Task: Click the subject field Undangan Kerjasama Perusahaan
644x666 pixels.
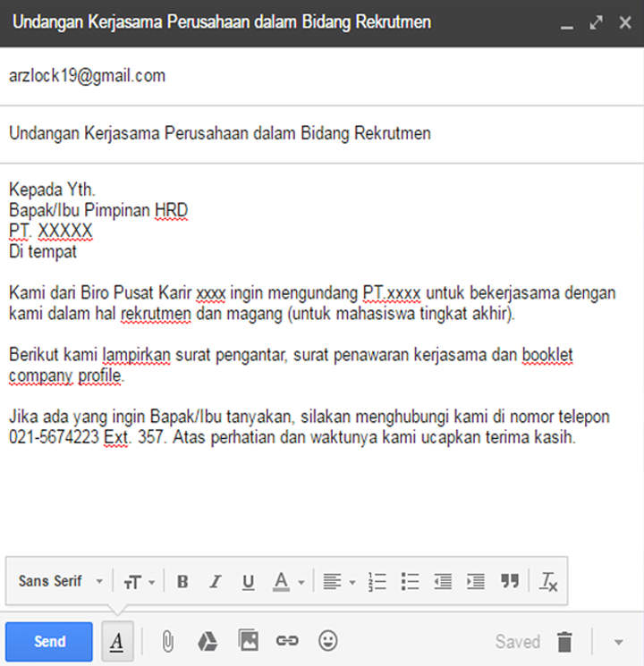Action: (322, 134)
